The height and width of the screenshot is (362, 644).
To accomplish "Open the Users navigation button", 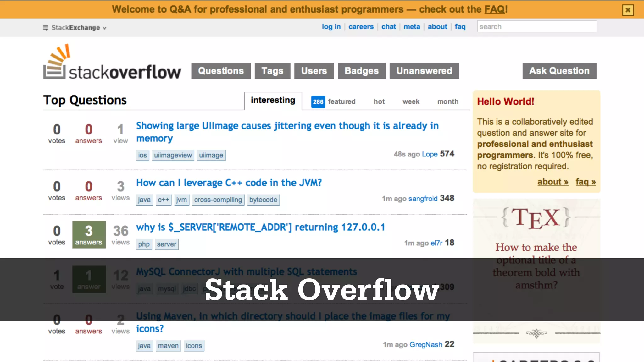I will click(x=314, y=71).
